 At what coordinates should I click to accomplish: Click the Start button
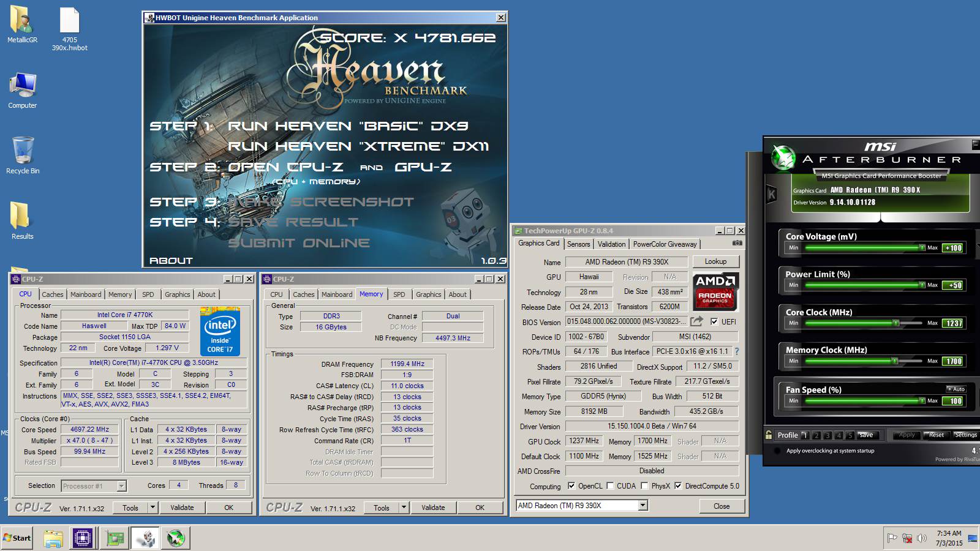pyautogui.click(x=17, y=538)
